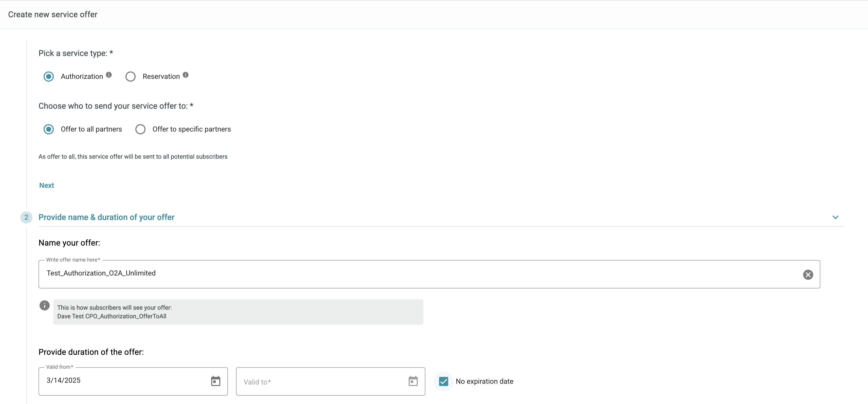Viewport: 868px width, 404px height.
Task: Uncheck the No expiration date checkbox
Action: click(443, 381)
